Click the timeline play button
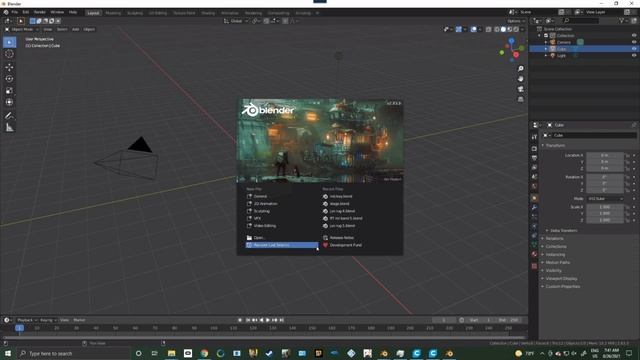 click(x=268, y=320)
